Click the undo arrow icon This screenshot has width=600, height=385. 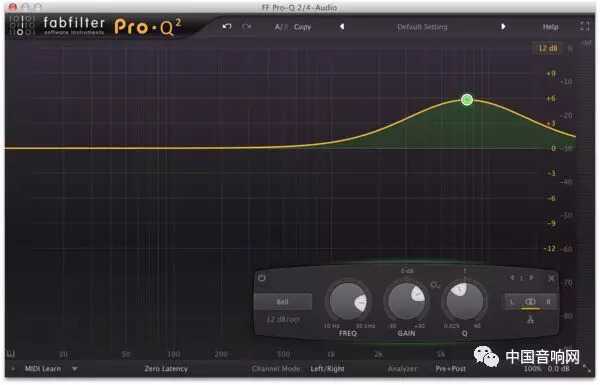point(227,27)
